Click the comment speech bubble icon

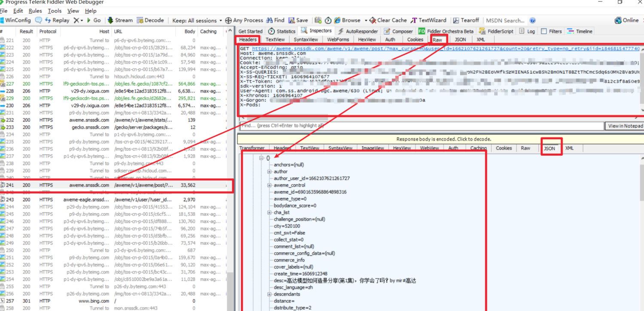39,20
